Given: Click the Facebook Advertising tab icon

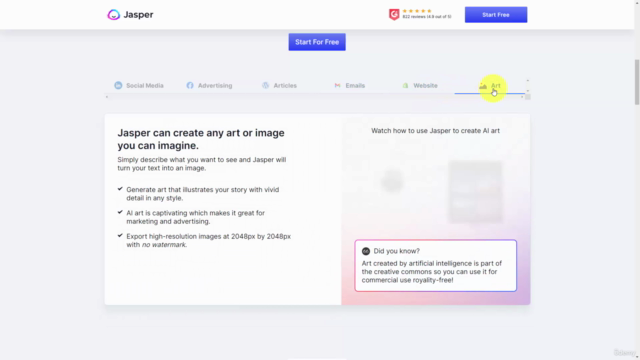Looking at the screenshot, I should tap(190, 85).
